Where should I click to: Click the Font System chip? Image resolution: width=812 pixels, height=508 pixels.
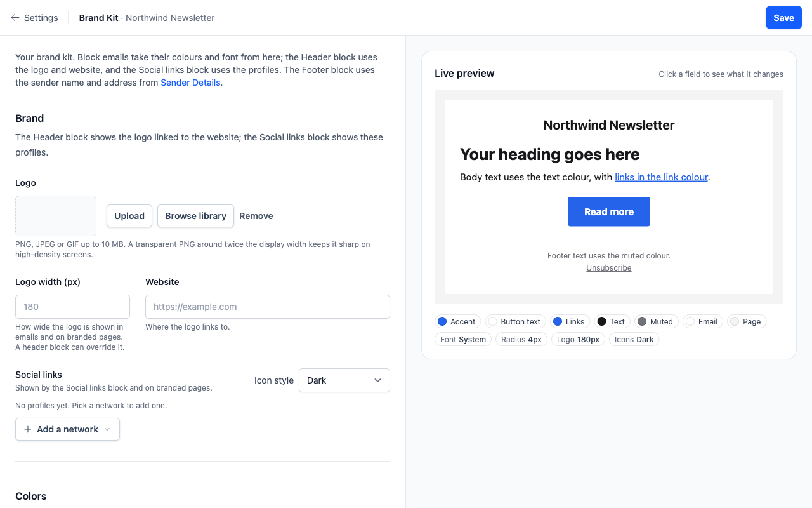point(463,339)
